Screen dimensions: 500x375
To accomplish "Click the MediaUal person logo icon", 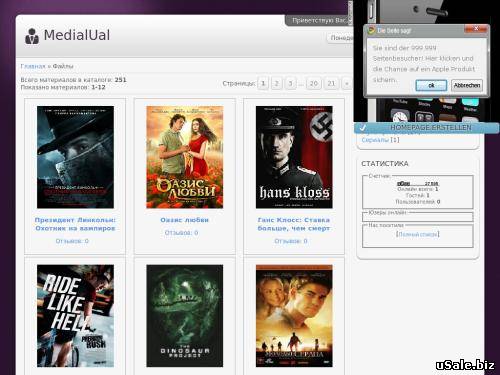I will pos(32,36).
